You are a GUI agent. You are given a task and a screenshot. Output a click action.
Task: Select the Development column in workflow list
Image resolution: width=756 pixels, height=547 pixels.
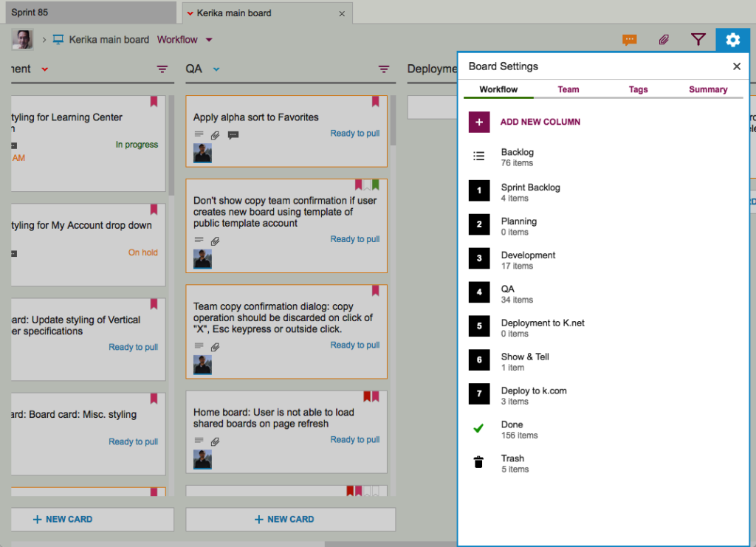[x=528, y=260]
